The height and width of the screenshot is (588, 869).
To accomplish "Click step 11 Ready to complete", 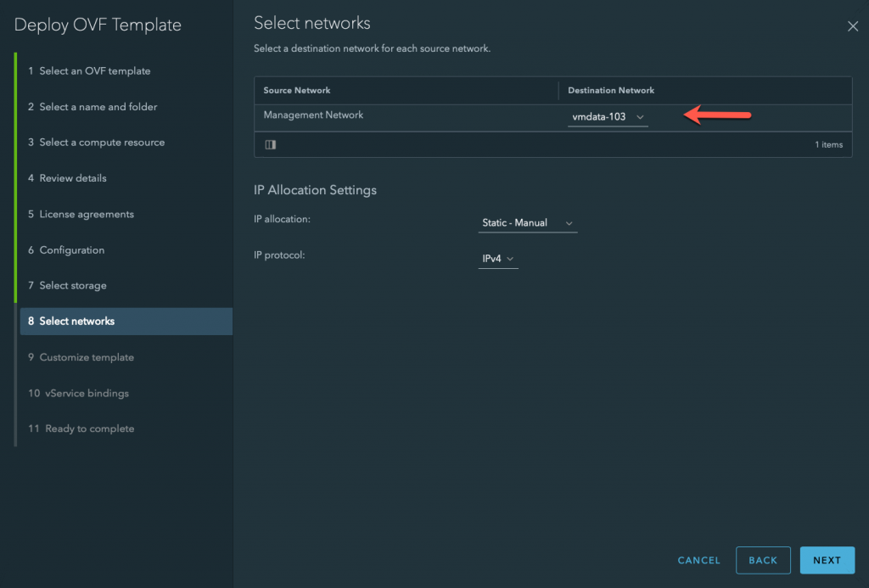I will [x=81, y=428].
